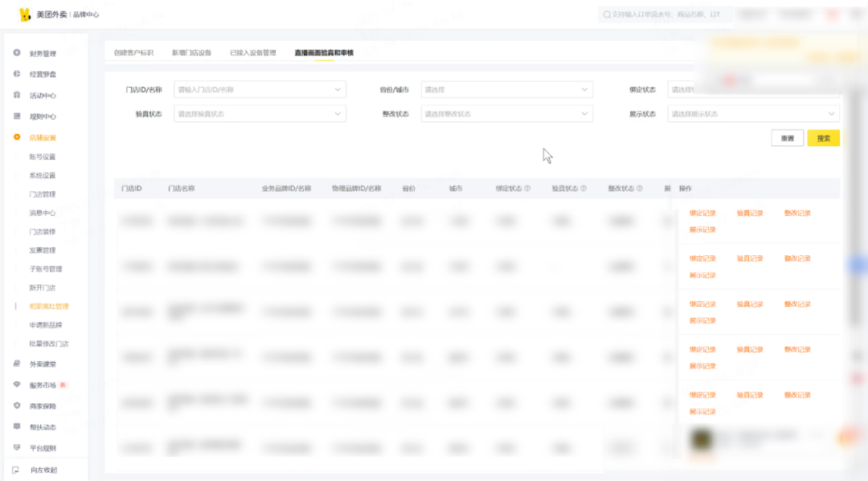Click the 财务管理 sidebar icon
Screen dimensions: 868x481
(x=17, y=53)
